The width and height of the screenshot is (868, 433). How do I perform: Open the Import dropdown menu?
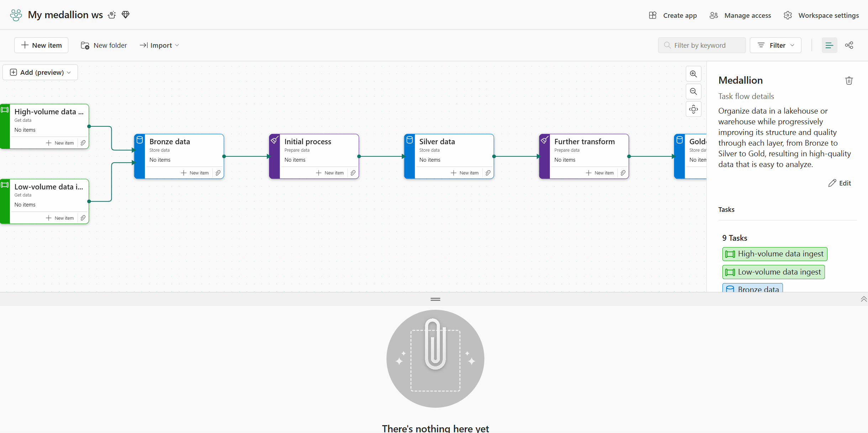(159, 45)
